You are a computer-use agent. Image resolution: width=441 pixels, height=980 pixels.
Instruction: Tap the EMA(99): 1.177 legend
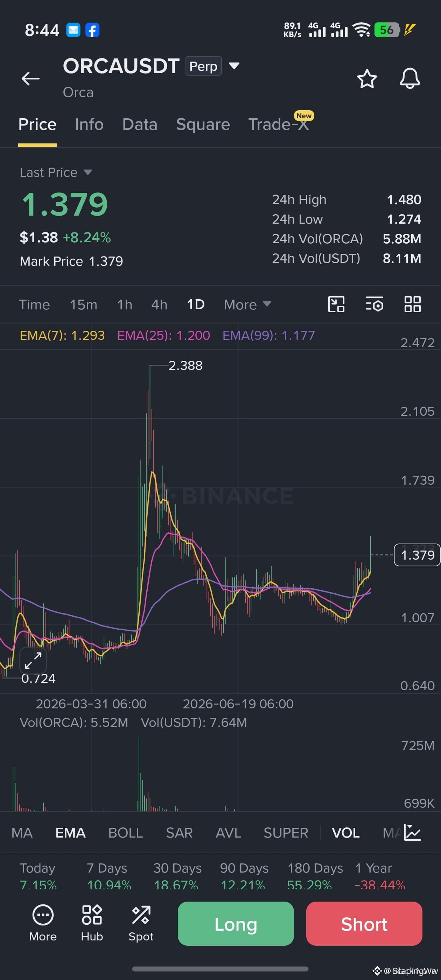269,335
